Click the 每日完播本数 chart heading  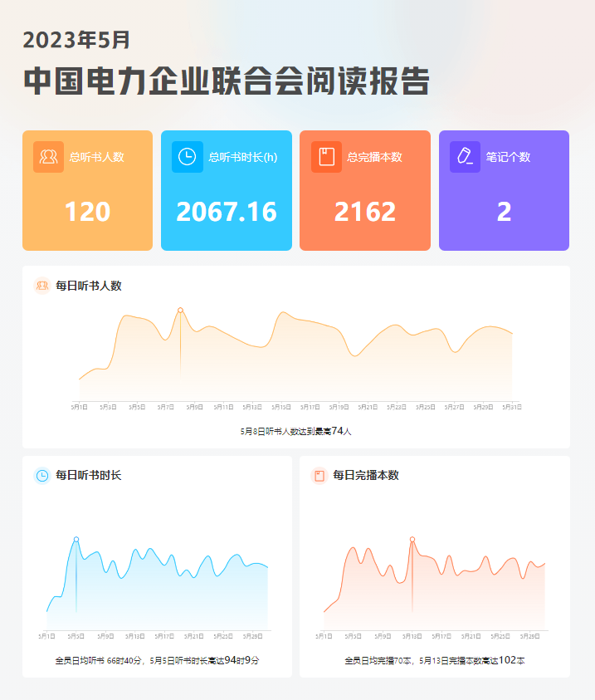[366, 476]
